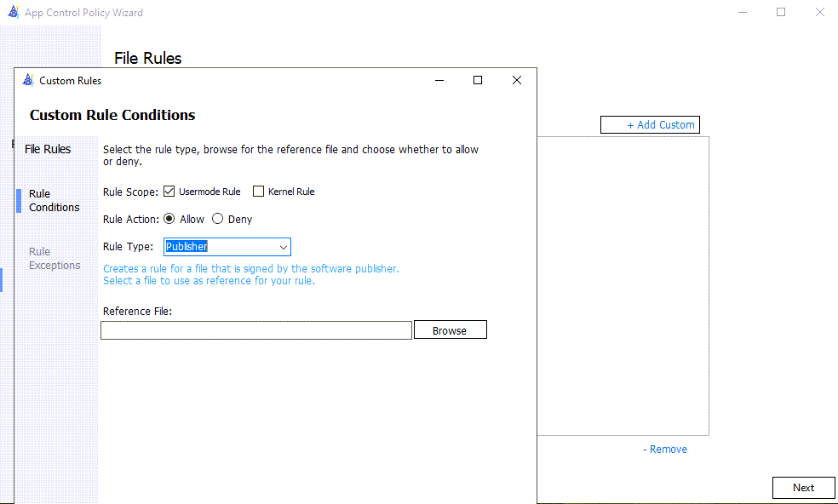Click the + Add Custom button
This screenshot has width=838, height=504.
[650, 124]
